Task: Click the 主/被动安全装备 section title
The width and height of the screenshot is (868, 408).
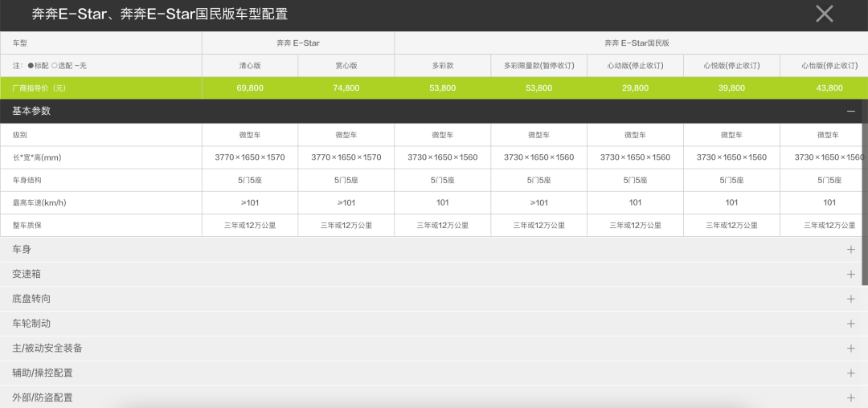Action: point(47,349)
